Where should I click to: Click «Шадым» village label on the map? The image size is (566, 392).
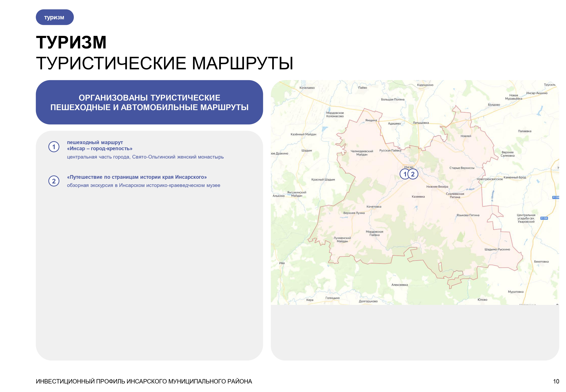click(x=307, y=151)
